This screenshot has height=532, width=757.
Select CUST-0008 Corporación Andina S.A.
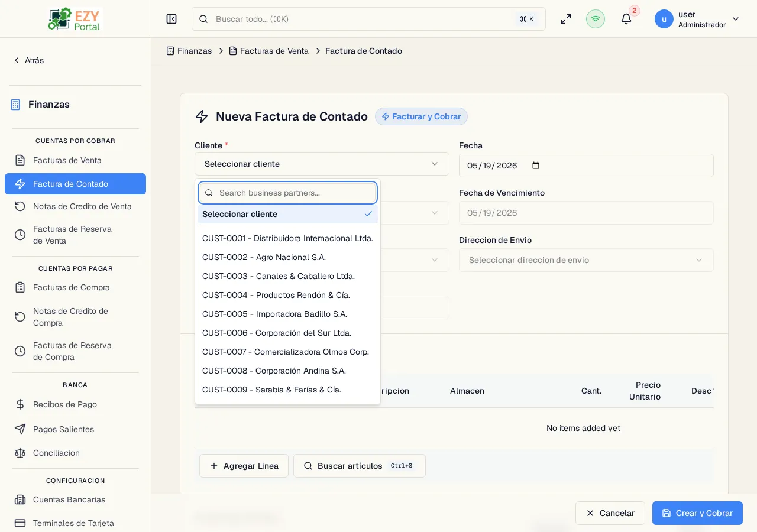coord(287,371)
